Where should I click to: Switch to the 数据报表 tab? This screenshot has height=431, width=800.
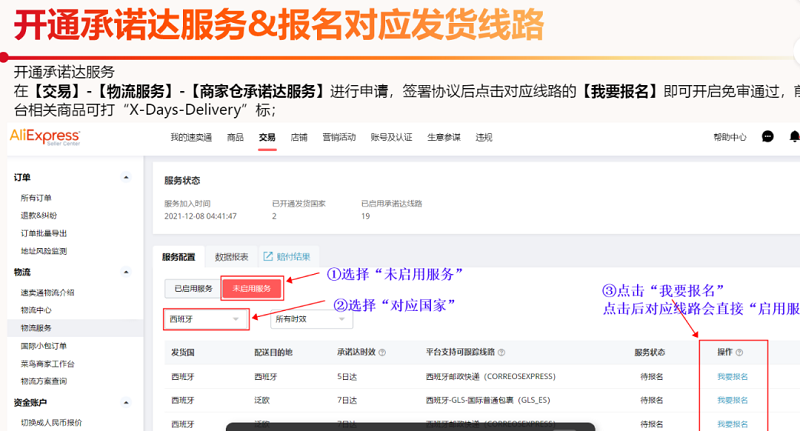[x=232, y=257]
